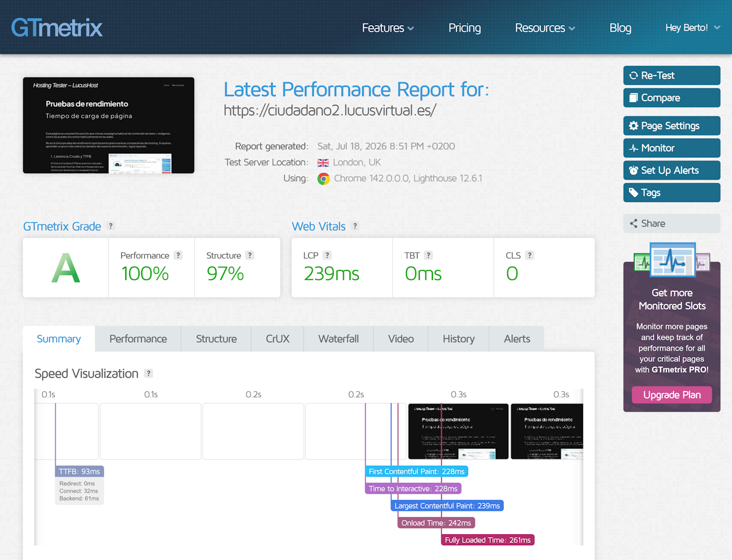Click the First Contentful Paint: 228ms marker
This screenshot has height=560, width=732.
pyautogui.click(x=417, y=471)
